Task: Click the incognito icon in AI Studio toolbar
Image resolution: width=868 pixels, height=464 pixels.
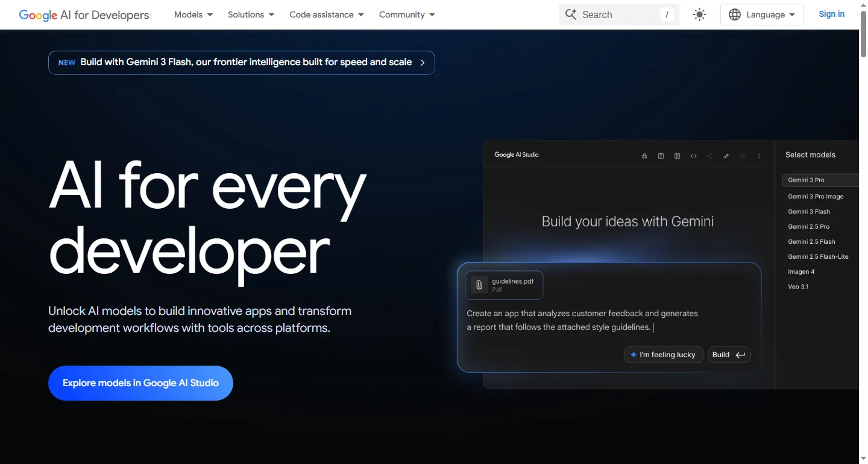Action: pos(644,156)
